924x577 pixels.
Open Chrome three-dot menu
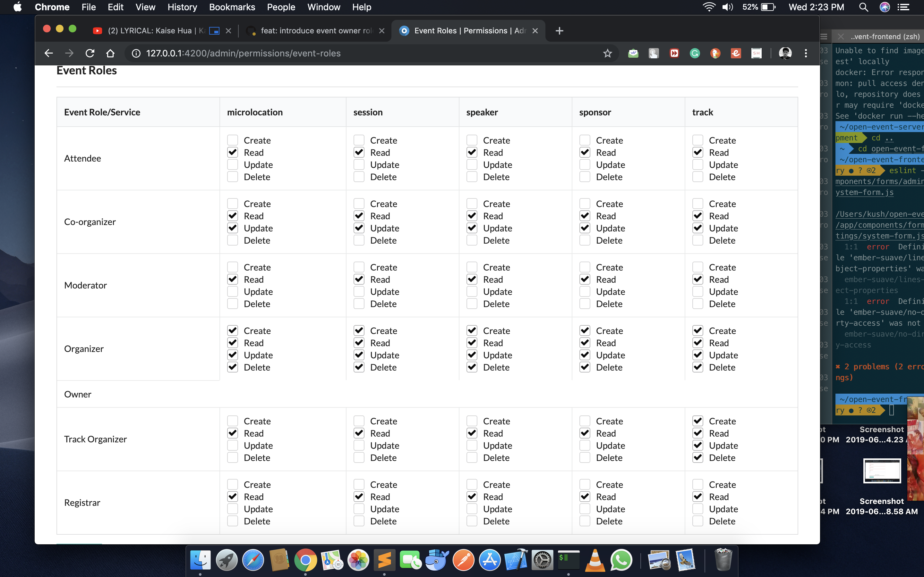point(806,53)
